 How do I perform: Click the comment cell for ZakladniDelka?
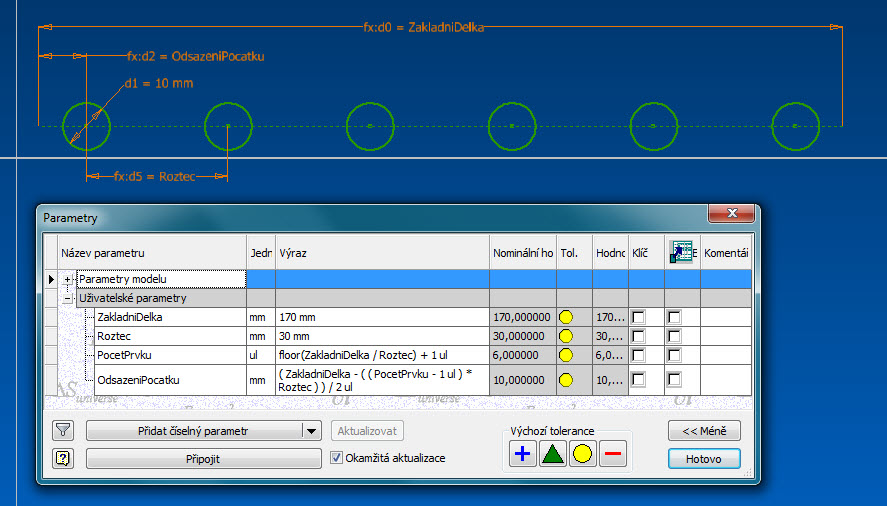[726, 317]
